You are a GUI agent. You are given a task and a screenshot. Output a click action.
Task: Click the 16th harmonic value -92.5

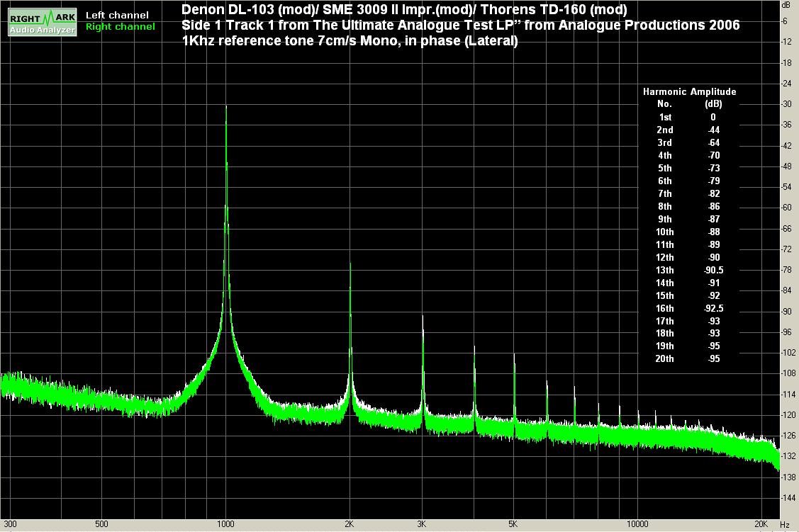713,308
